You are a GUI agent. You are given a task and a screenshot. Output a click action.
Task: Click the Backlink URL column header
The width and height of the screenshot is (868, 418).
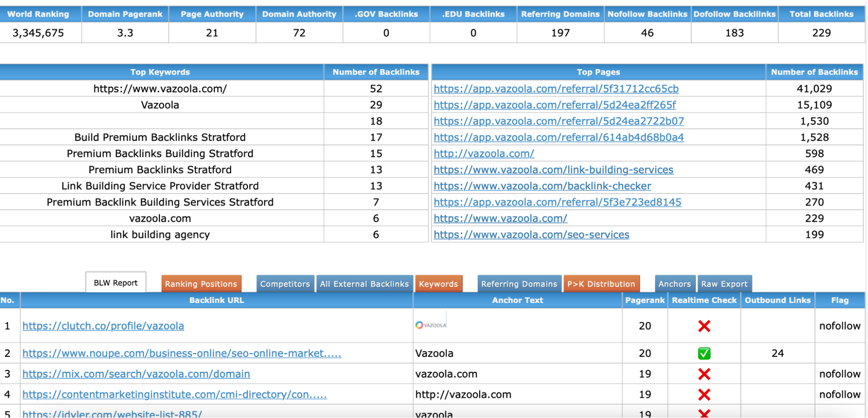tap(217, 300)
